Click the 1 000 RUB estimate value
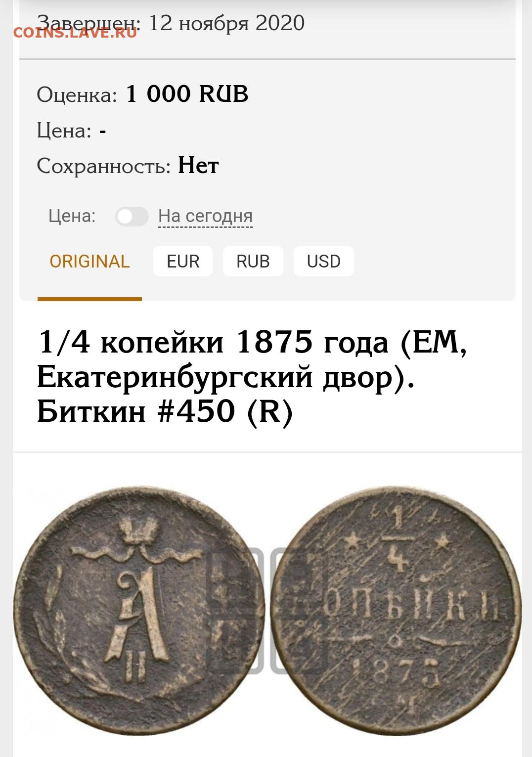 coord(187,94)
